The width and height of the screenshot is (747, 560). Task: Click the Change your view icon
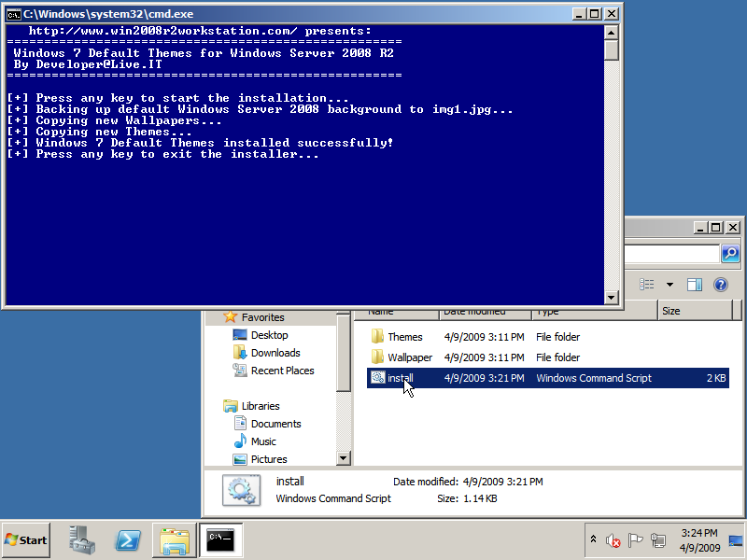(646, 285)
